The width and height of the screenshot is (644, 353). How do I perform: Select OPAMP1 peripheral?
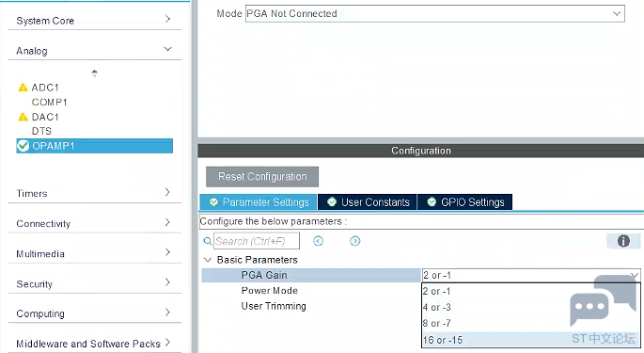(94, 146)
